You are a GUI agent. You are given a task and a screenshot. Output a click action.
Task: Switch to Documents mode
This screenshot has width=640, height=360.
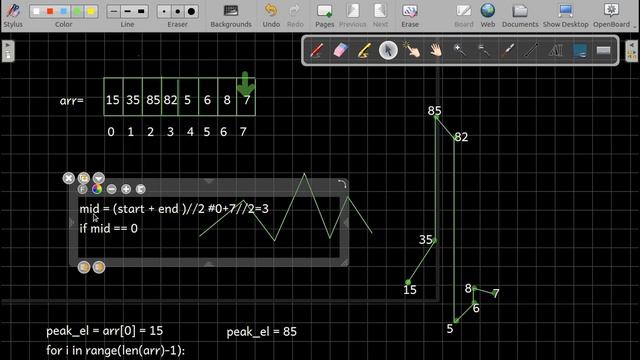click(x=520, y=16)
